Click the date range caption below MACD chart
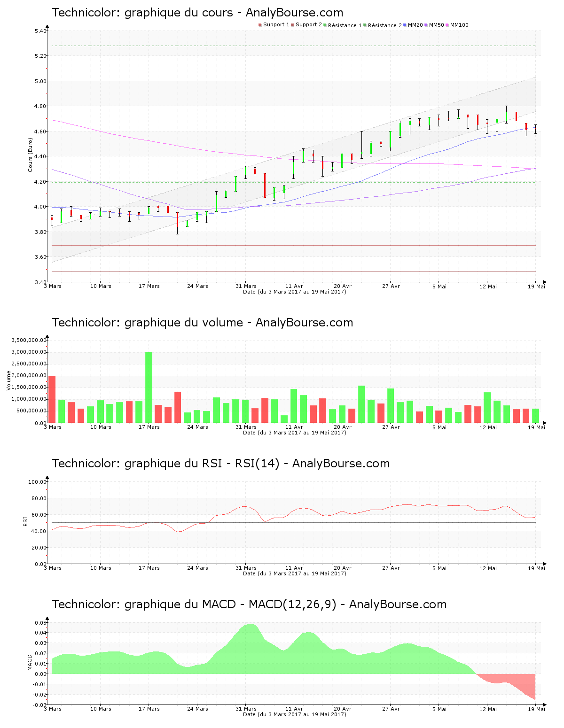Screen dimensions: 564x728 (294, 714)
